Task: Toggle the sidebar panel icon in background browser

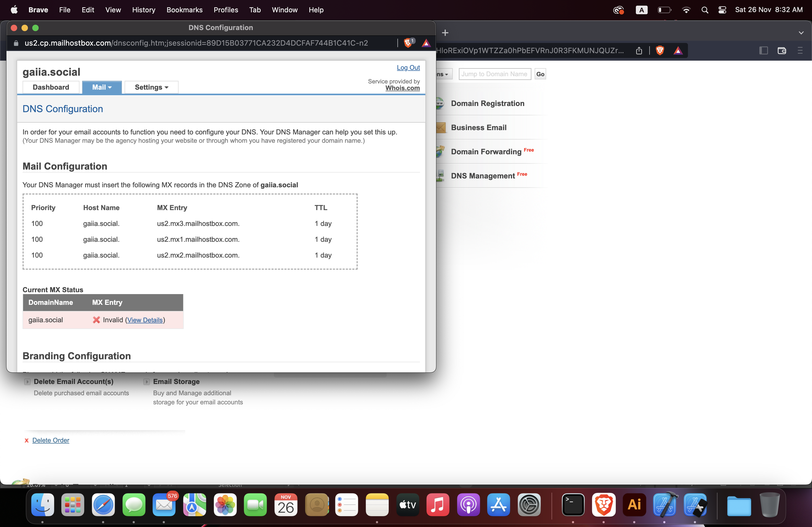Action: click(764, 51)
